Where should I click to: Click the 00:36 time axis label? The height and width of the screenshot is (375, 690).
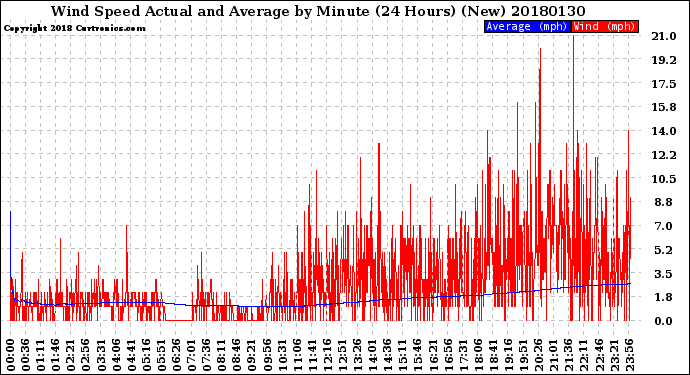click(26, 354)
